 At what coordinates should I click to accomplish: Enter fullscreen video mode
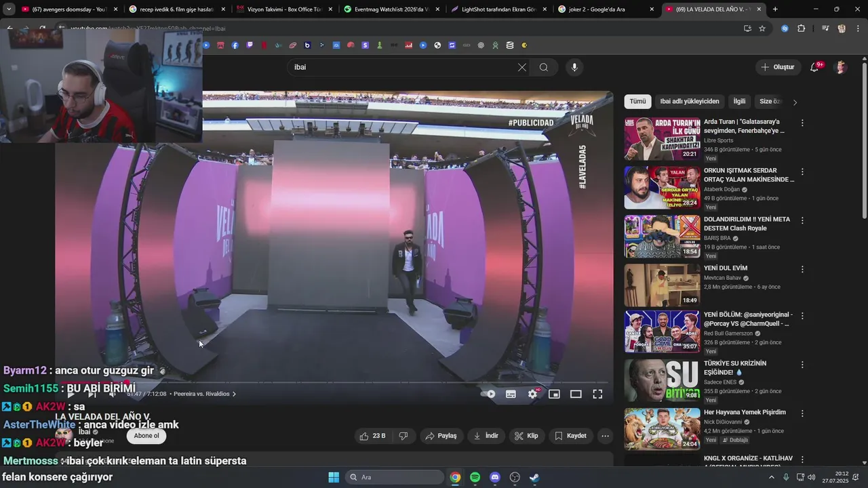coord(597,394)
